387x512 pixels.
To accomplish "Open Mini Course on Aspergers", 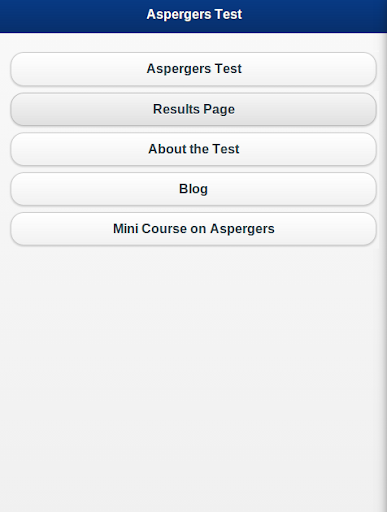I will coord(193,229).
